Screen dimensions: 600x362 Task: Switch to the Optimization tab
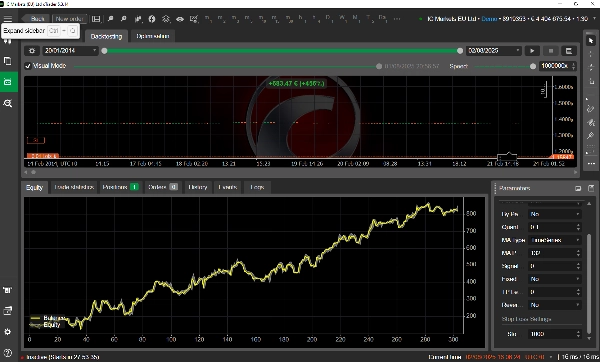[x=153, y=36]
